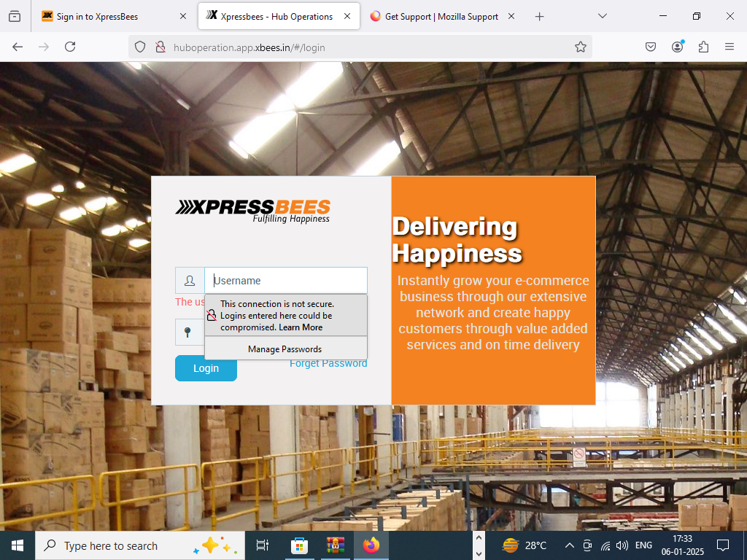Click the Username input field

[286, 281]
